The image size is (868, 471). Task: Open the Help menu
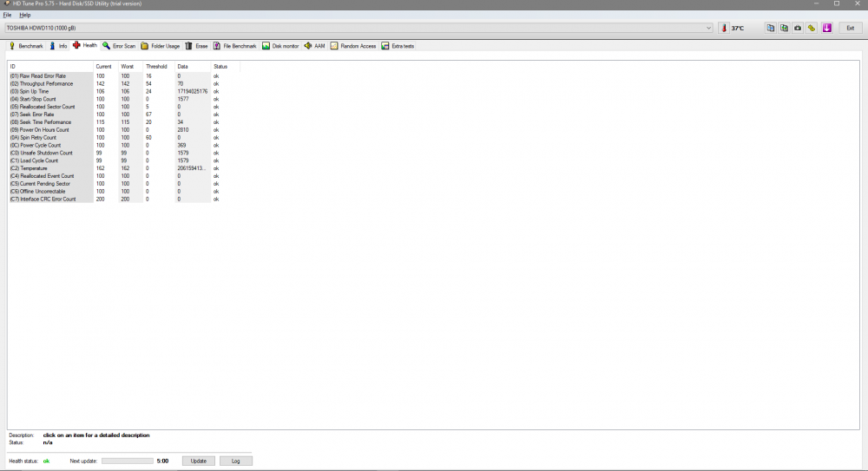click(25, 15)
